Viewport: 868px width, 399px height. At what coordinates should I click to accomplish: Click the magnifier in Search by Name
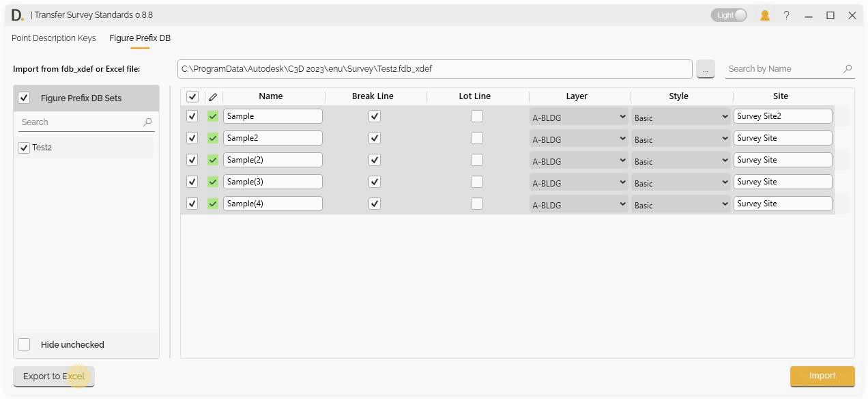[848, 68]
